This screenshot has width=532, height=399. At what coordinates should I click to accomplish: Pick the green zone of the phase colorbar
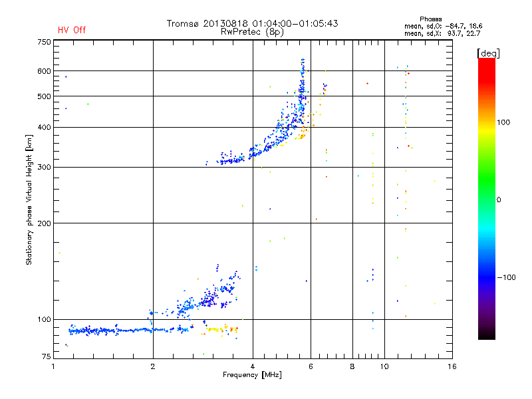click(487, 180)
